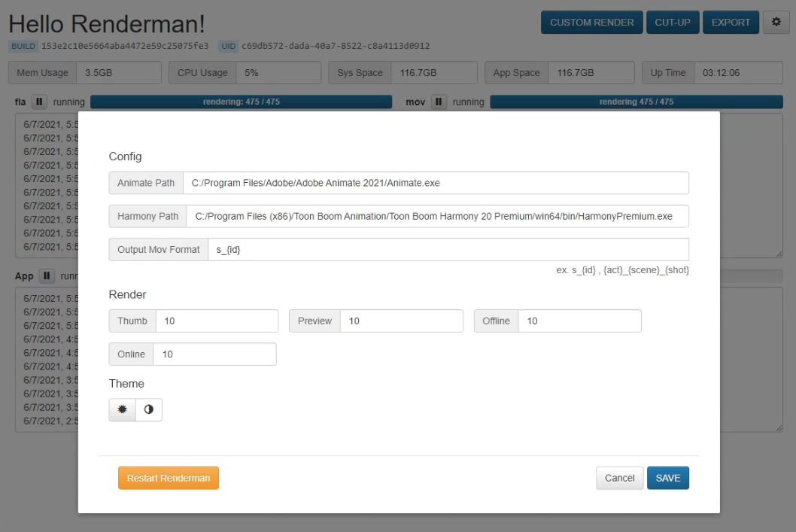Viewport: 796px width, 532px height.
Task: Click the settings gear icon
Action: point(776,23)
